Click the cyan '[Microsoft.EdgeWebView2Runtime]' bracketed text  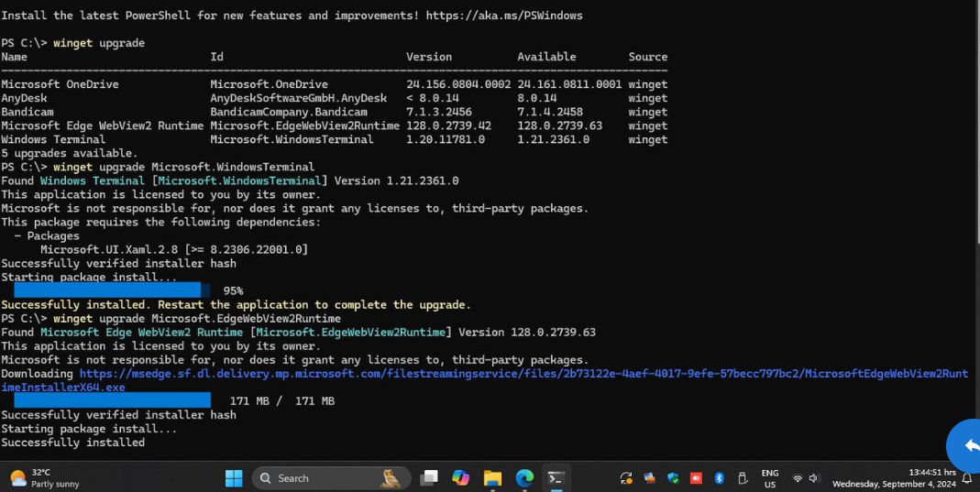351,333
